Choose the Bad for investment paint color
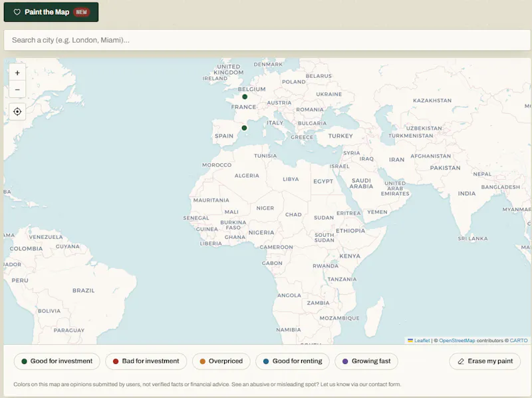Image resolution: width=532 pixels, height=398 pixels. (146, 361)
